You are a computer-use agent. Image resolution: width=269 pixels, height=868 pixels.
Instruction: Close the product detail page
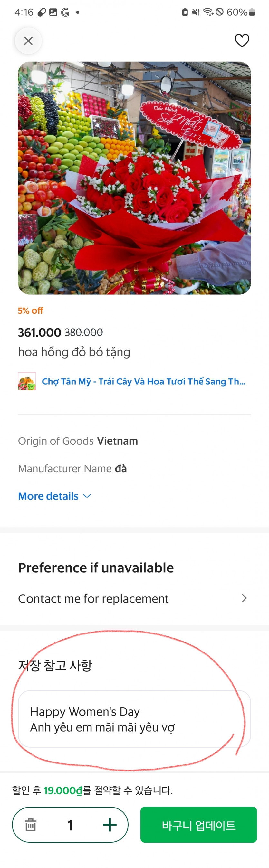[28, 41]
